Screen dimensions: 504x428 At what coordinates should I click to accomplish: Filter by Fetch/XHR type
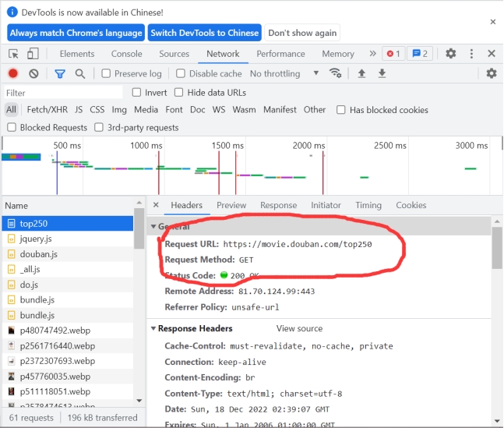pos(48,110)
